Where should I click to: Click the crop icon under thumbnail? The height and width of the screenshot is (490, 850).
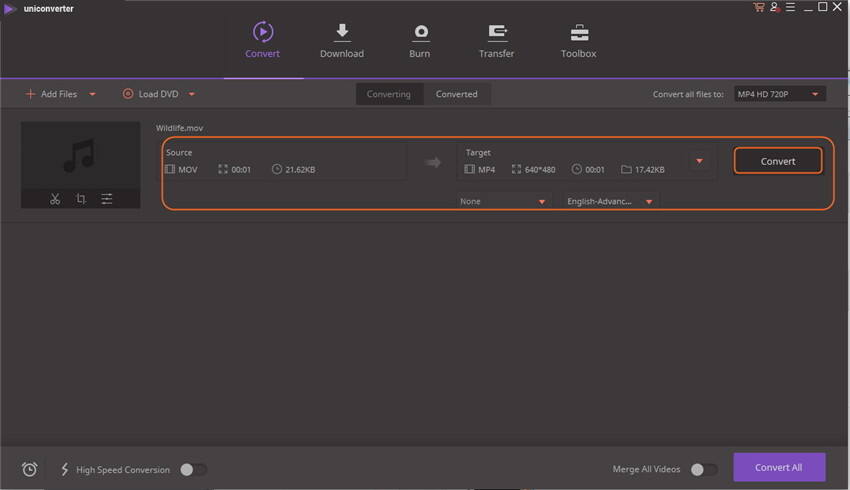81,199
